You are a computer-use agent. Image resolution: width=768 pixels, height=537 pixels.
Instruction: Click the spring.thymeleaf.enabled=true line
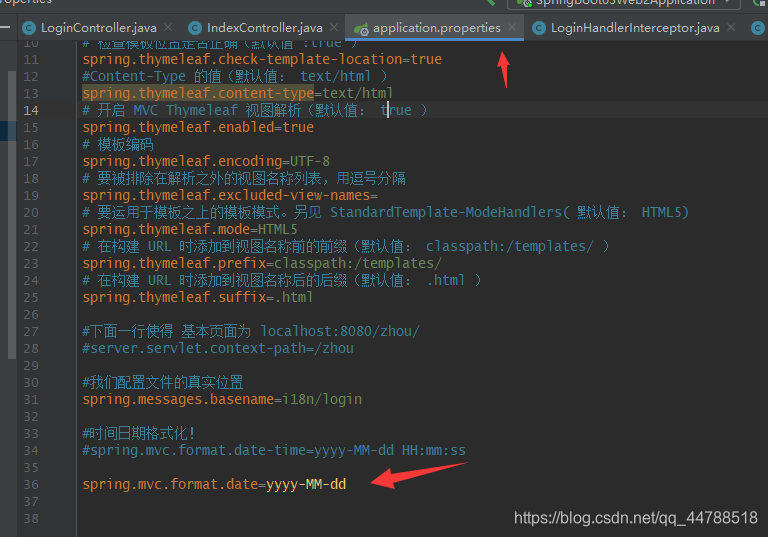[198, 127]
